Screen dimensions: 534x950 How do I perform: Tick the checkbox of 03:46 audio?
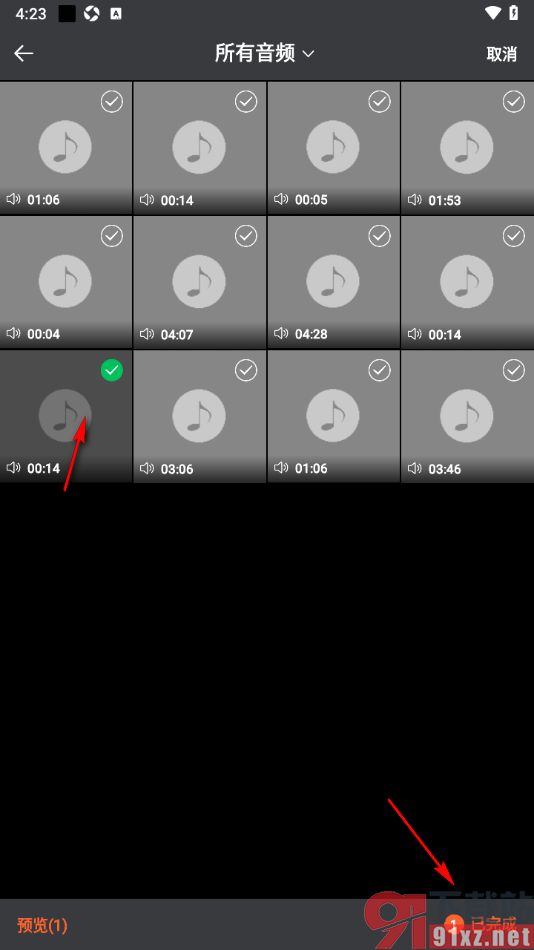(x=514, y=370)
